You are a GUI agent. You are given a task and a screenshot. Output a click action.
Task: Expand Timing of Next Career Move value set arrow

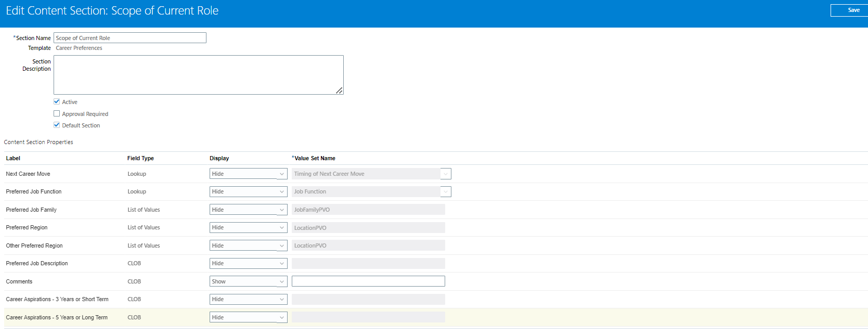pos(446,174)
